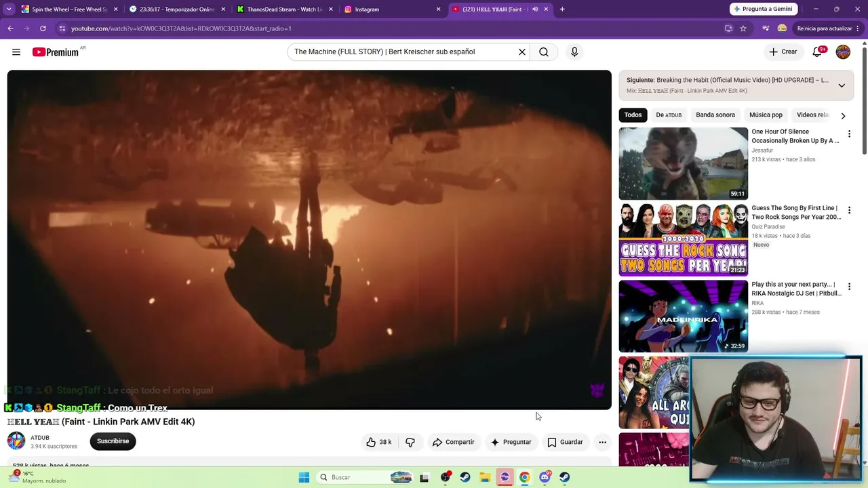
Task: Click the Jessafur channel name
Action: [762, 150]
